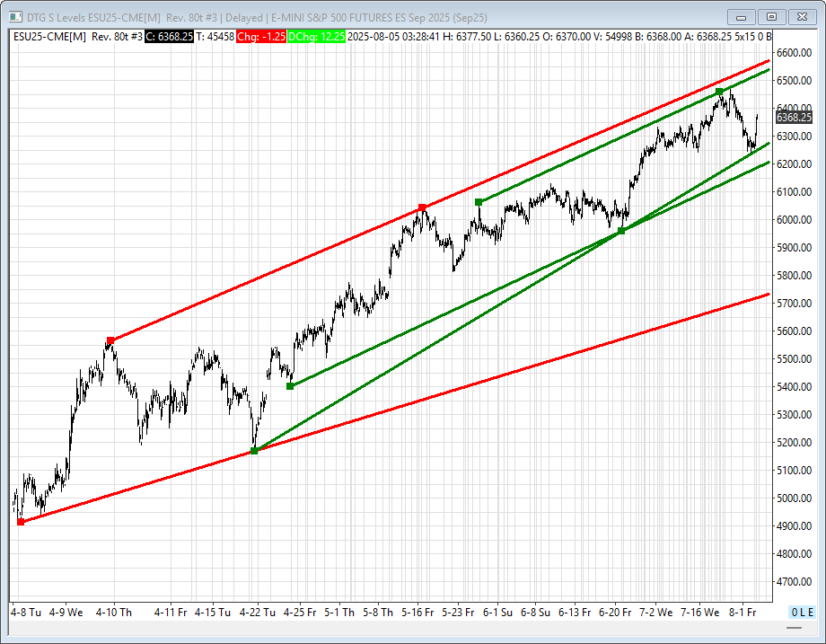826x644 pixels.
Task: Click the black C: 6368.25 field in the header
Action: coord(169,36)
